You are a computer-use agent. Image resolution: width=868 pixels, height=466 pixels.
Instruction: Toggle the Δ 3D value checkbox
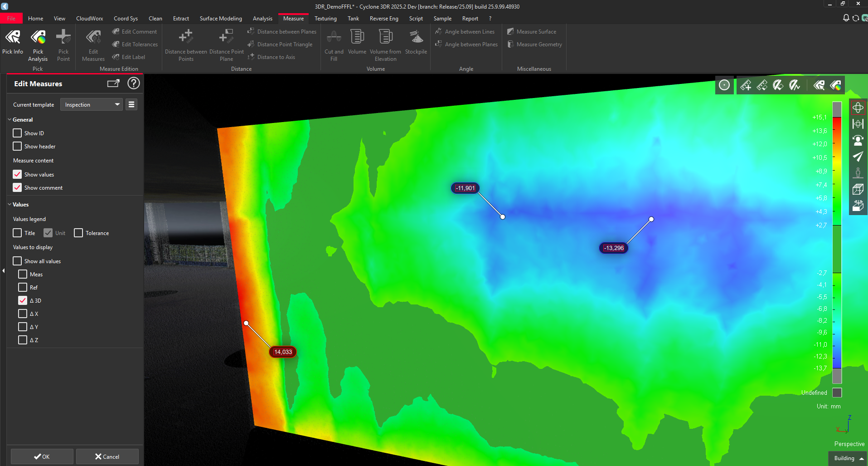pos(23,300)
